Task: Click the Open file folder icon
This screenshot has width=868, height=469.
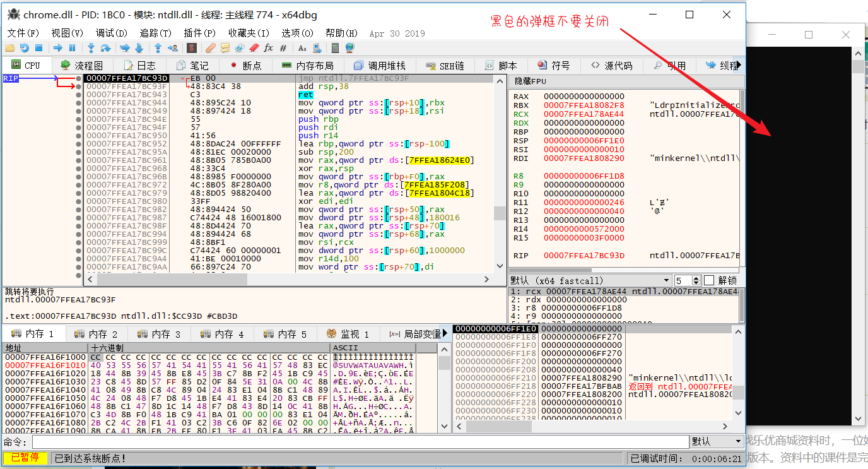Action: point(10,48)
